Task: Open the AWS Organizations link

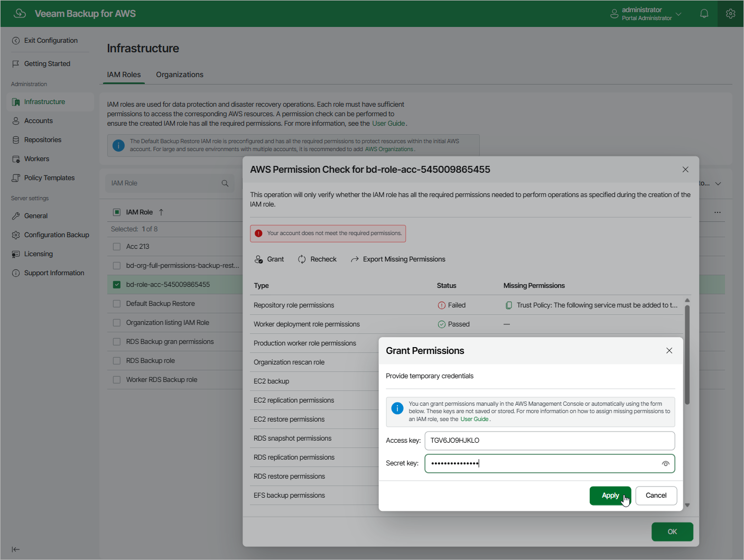Action: (x=389, y=150)
